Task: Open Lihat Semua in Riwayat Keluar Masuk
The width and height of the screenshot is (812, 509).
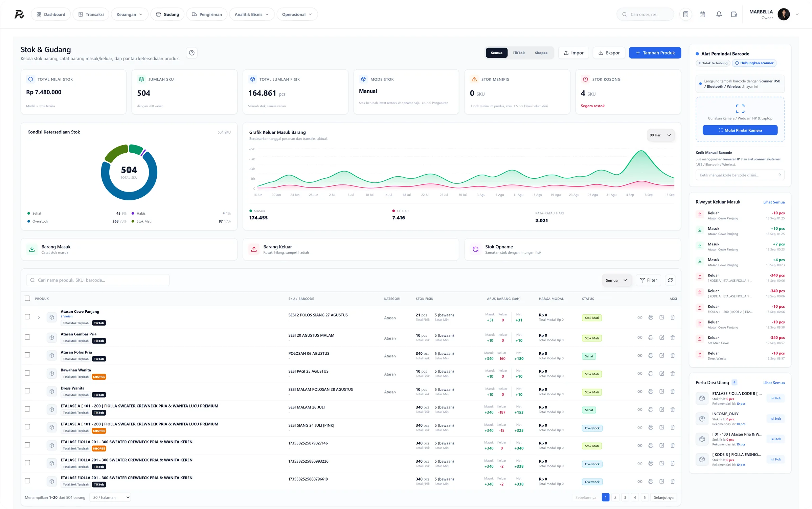Action: [774, 202]
